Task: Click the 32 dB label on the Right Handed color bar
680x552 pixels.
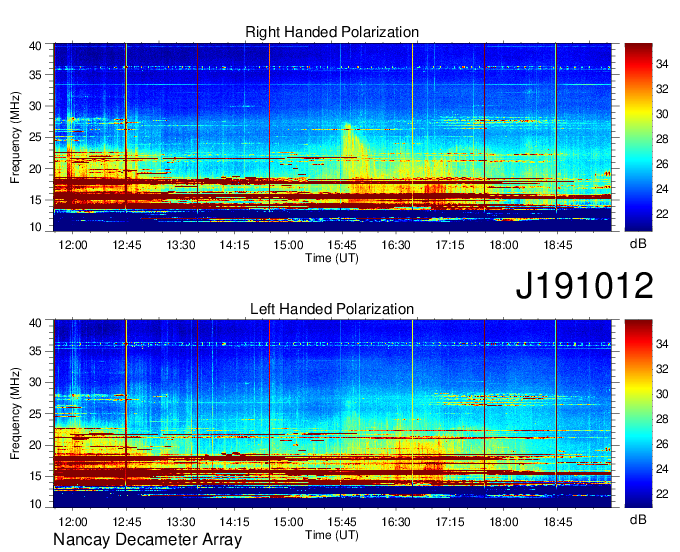Action: pos(662,89)
